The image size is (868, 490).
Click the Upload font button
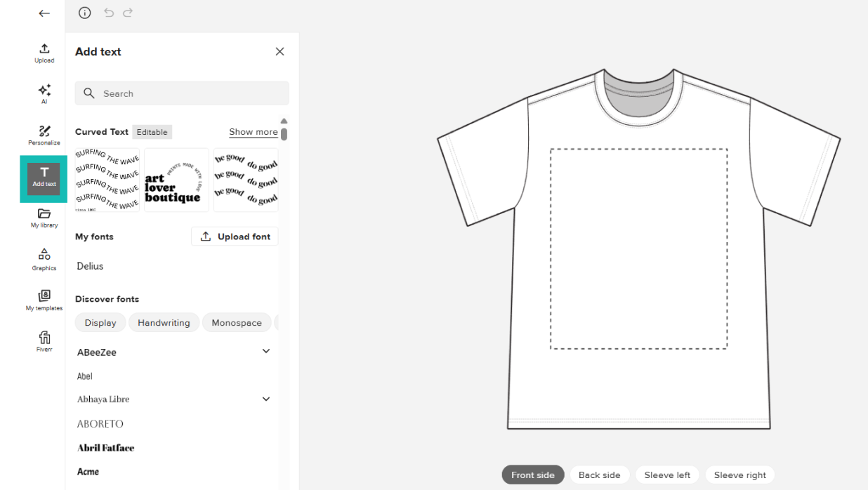click(x=235, y=237)
